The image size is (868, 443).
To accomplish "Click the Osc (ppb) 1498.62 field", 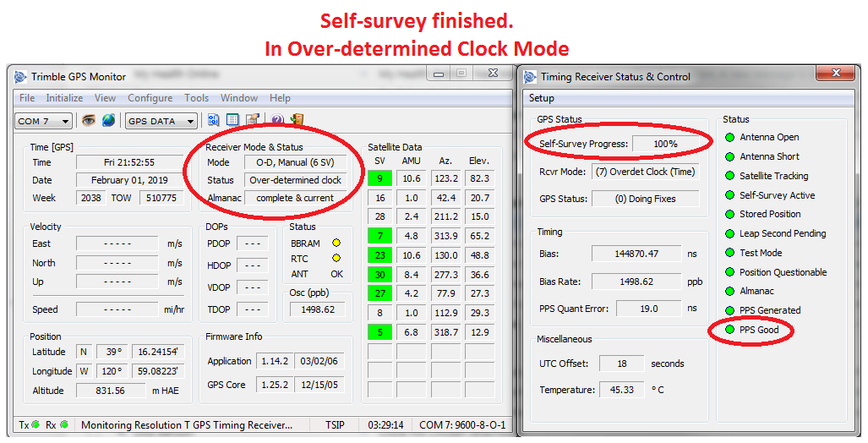I will (318, 309).
